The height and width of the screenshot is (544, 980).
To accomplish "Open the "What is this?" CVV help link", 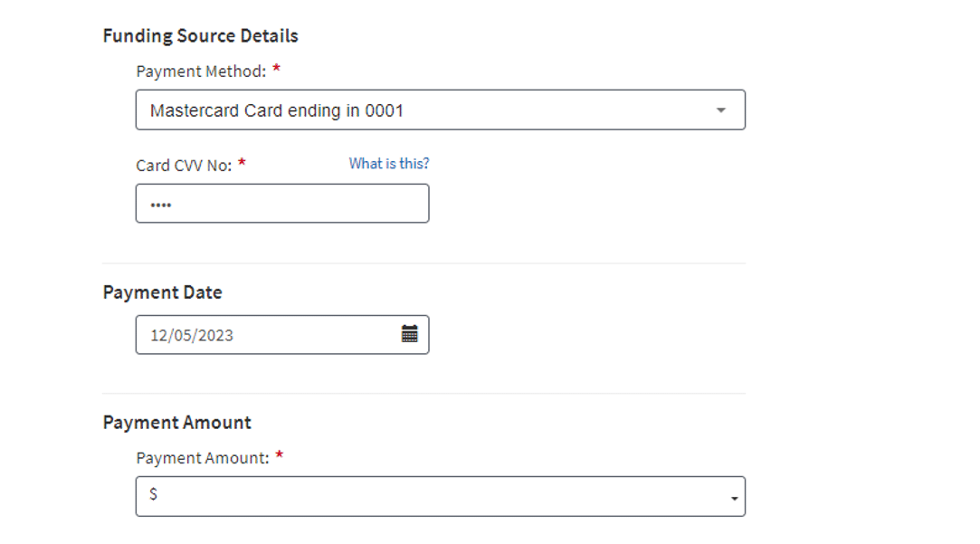I will pos(389,164).
